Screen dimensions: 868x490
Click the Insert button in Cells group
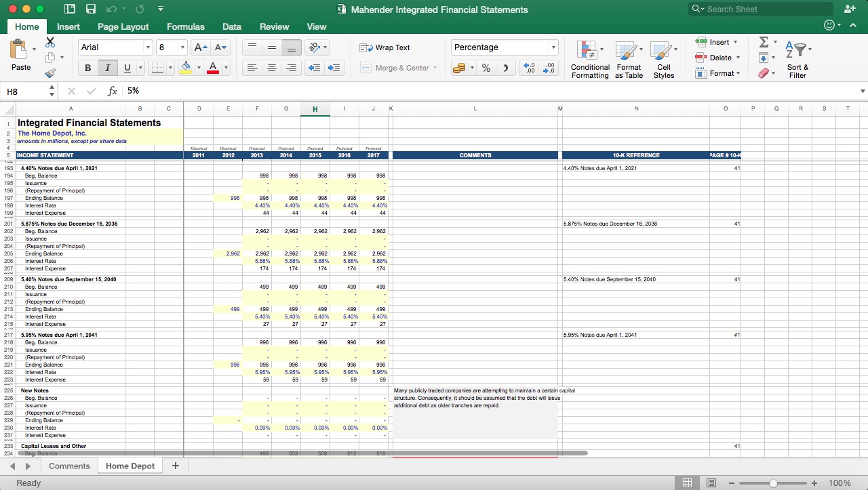coord(718,42)
